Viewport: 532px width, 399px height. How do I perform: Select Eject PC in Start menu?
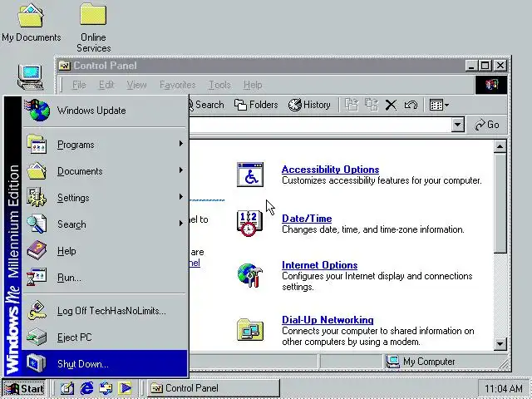coord(105,337)
